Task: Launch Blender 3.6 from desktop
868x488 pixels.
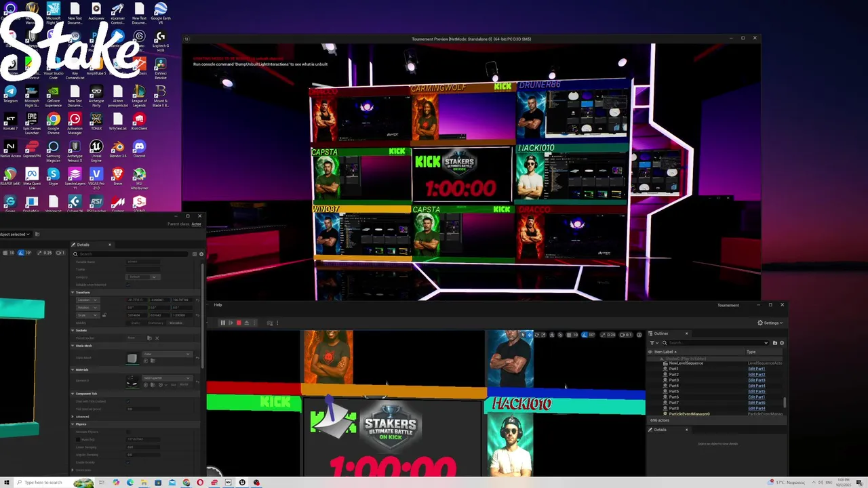Action: click(118, 150)
